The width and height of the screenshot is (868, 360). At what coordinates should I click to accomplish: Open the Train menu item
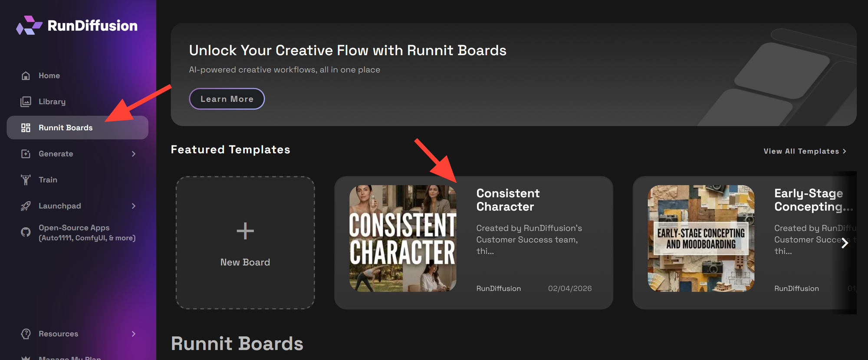(78, 180)
